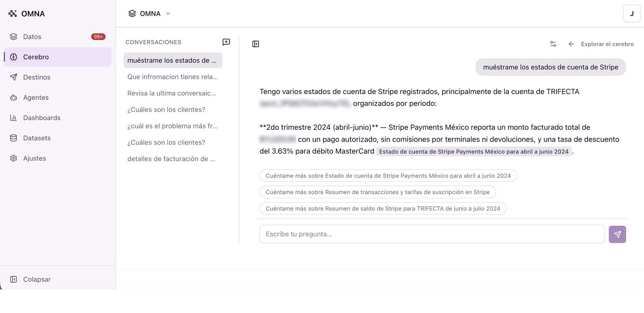Click the Colapsar label in sidebar
644x313 pixels.
pyautogui.click(x=37, y=279)
